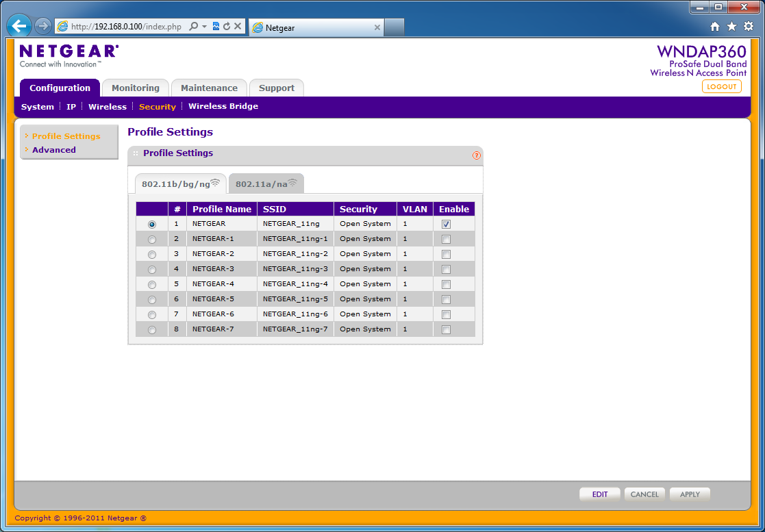Open Profile Settings in sidebar
This screenshot has height=532, width=765.
pos(66,136)
